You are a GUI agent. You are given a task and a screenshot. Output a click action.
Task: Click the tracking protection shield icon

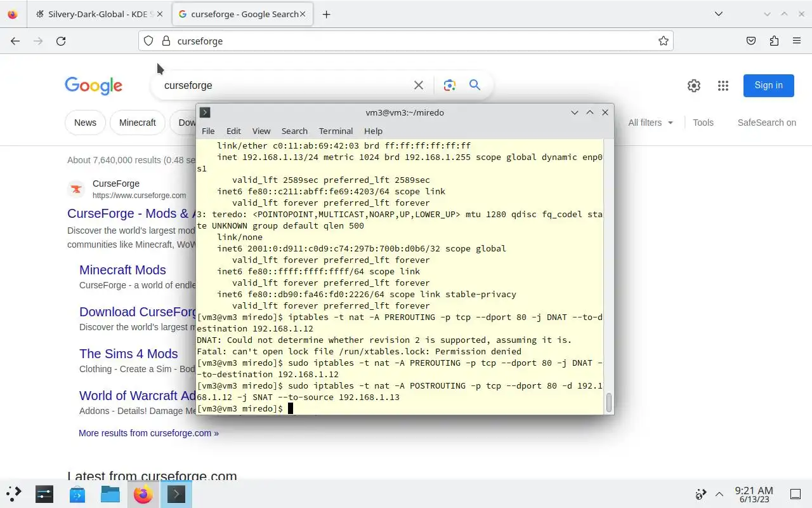point(148,41)
